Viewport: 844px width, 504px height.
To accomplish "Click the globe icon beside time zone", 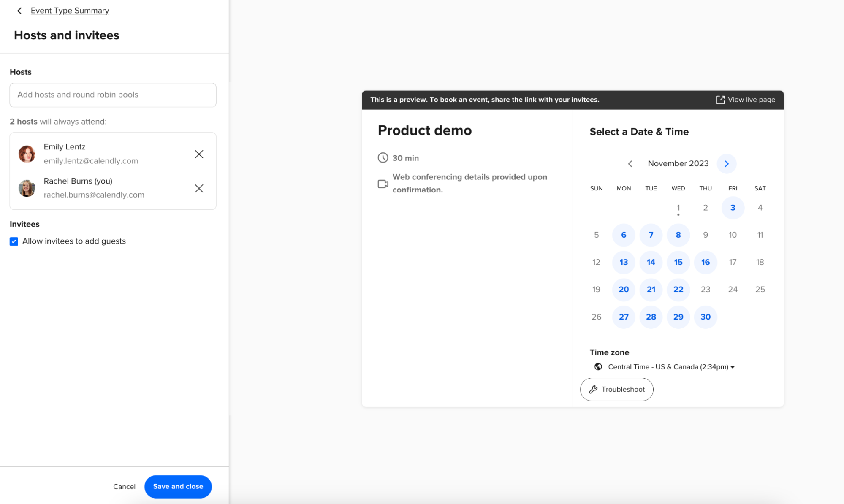I will click(598, 367).
